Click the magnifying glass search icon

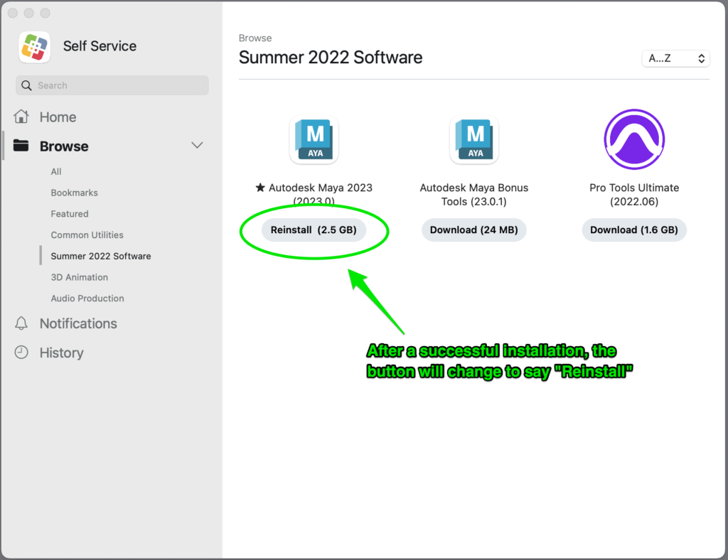click(26, 85)
